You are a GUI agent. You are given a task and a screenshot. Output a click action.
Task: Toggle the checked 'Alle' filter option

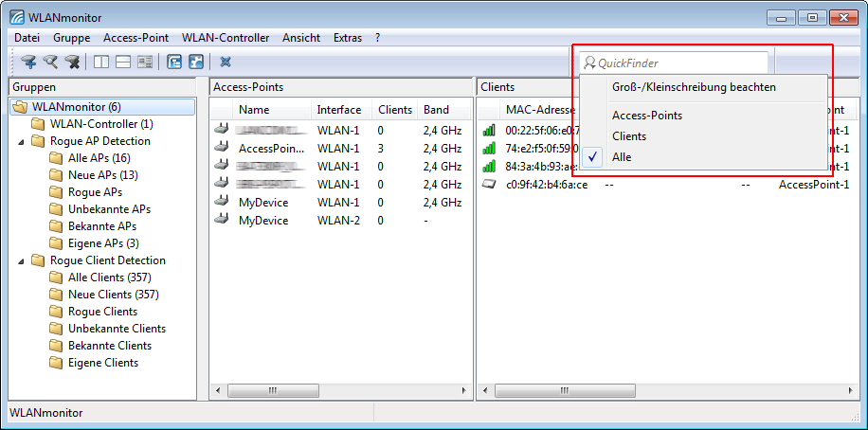pos(622,157)
